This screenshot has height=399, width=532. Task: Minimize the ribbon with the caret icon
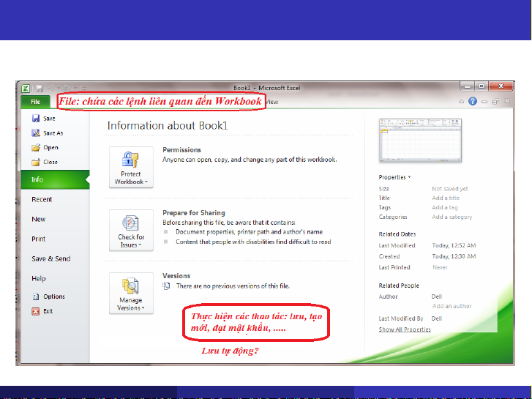pyautogui.click(x=462, y=101)
